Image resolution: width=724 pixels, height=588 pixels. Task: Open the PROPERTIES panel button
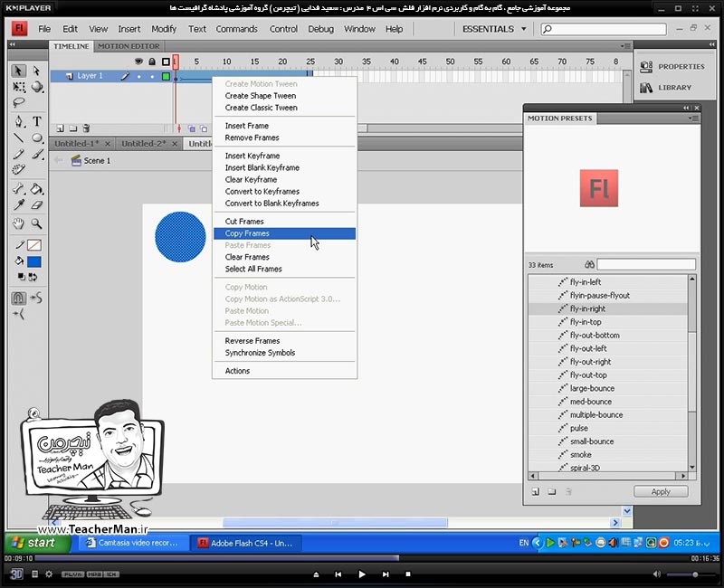672,66
